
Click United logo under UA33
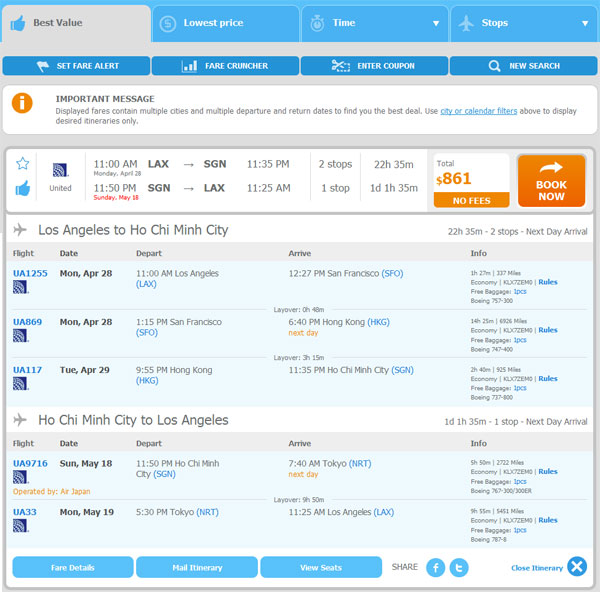click(x=21, y=526)
